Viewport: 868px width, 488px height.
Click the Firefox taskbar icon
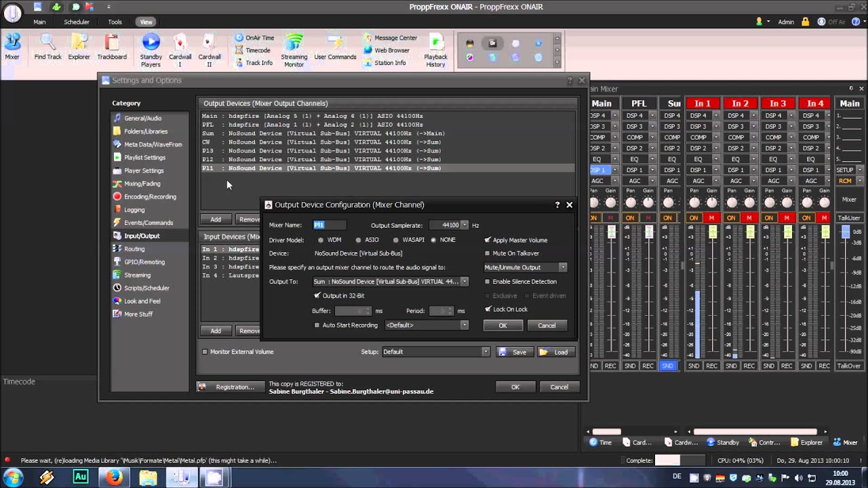click(x=115, y=477)
